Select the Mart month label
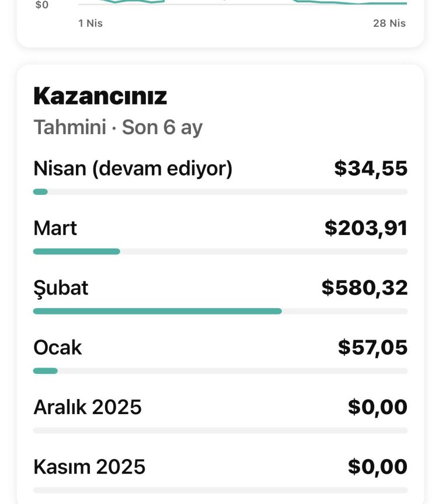 coord(55,228)
